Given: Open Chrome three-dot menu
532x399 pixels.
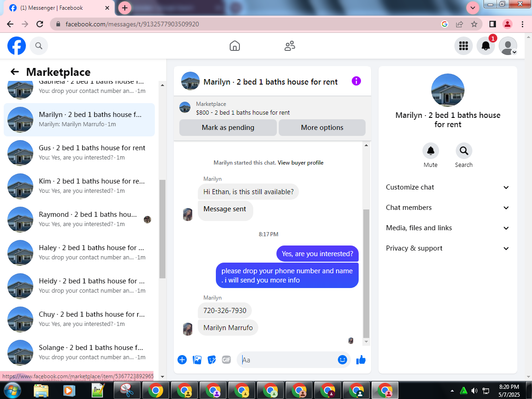Looking at the screenshot, I should (x=522, y=24).
